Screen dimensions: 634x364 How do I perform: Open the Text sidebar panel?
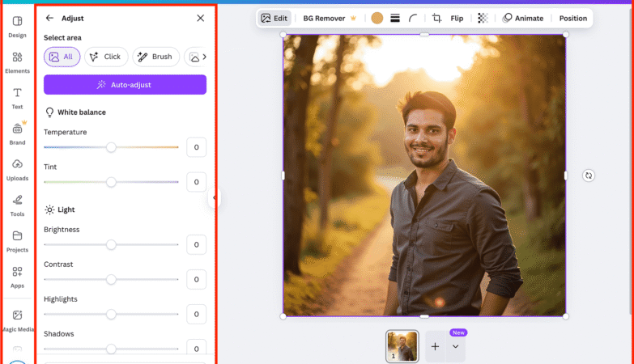[x=17, y=99]
